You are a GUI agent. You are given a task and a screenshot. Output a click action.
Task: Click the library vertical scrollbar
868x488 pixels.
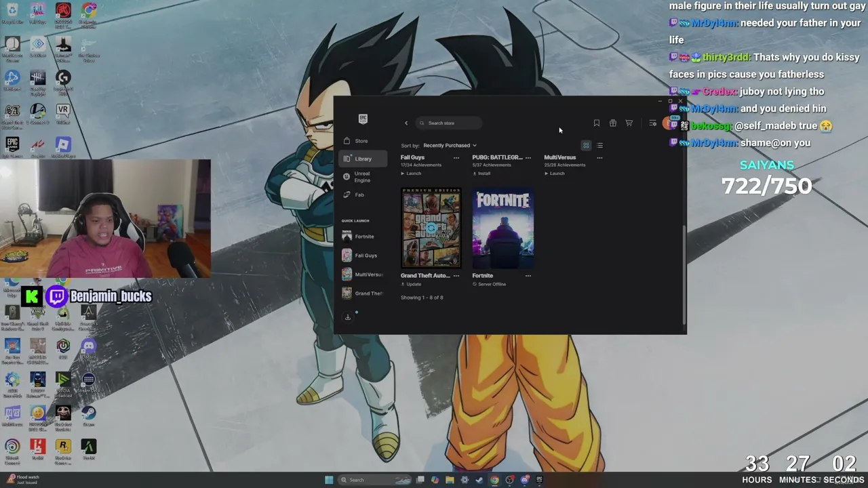pyautogui.click(x=683, y=274)
